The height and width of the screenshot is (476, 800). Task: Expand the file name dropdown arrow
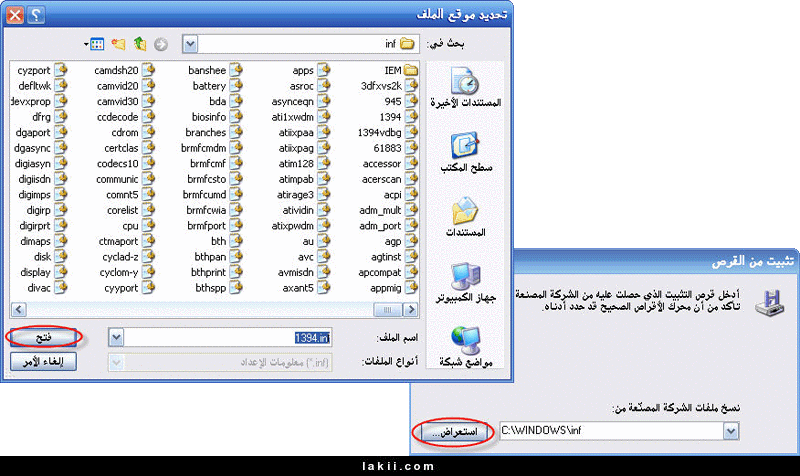point(116,338)
